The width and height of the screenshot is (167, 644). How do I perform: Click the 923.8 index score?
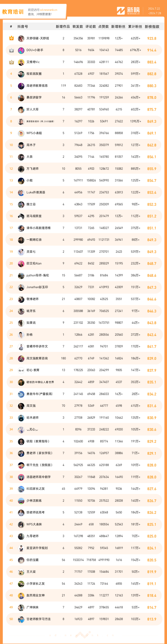tap(152, 39)
